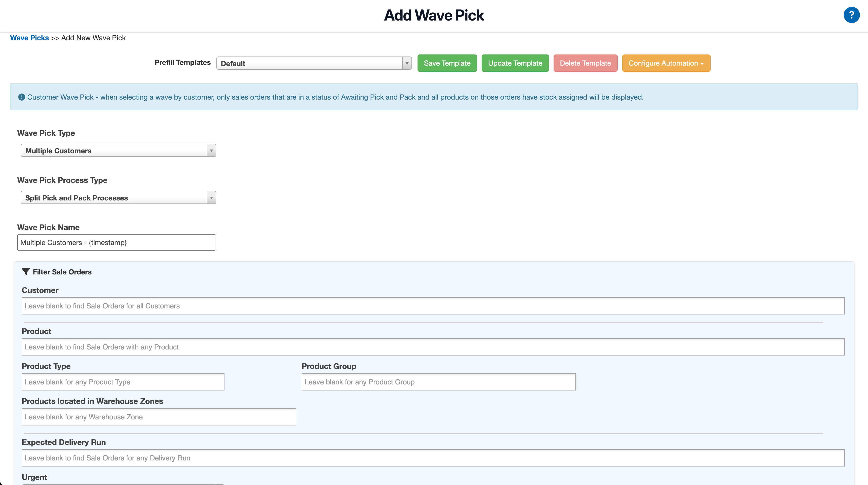Open the Wave Picks breadcrumb link
The width and height of the screenshot is (868, 485).
pyautogui.click(x=29, y=38)
